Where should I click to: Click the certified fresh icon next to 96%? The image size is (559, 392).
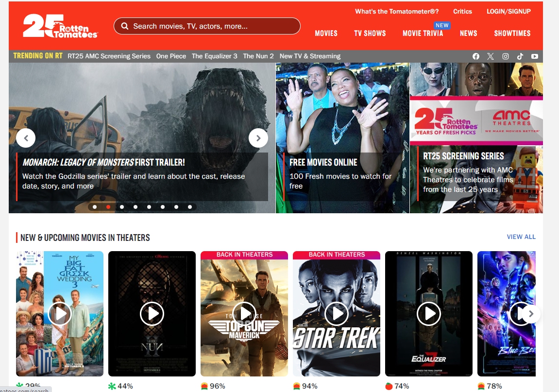204,386
